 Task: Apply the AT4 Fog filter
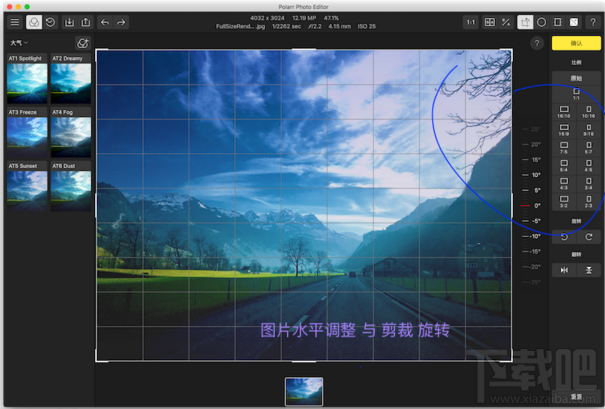pos(71,133)
